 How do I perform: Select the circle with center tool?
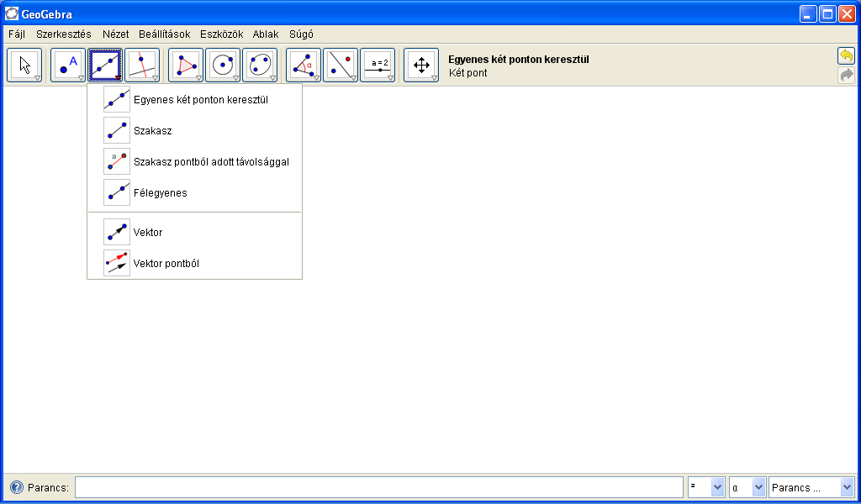pos(223,66)
